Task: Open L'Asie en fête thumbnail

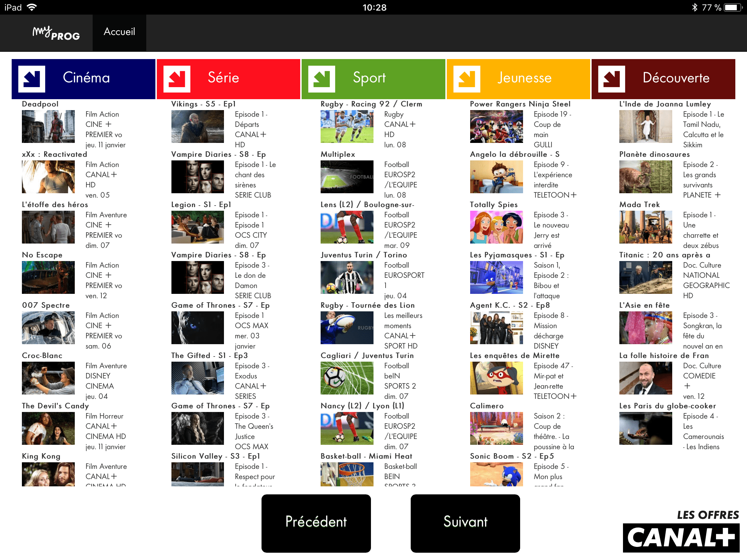Action: pos(646,328)
